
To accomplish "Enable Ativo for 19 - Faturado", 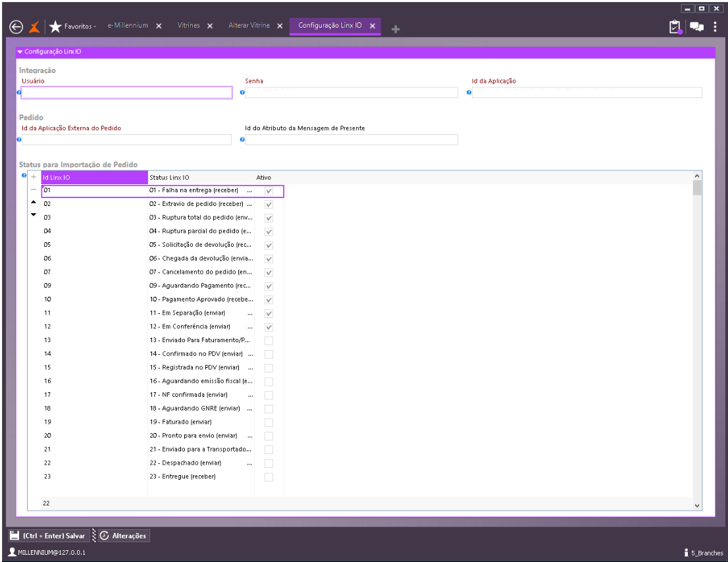I will [269, 422].
